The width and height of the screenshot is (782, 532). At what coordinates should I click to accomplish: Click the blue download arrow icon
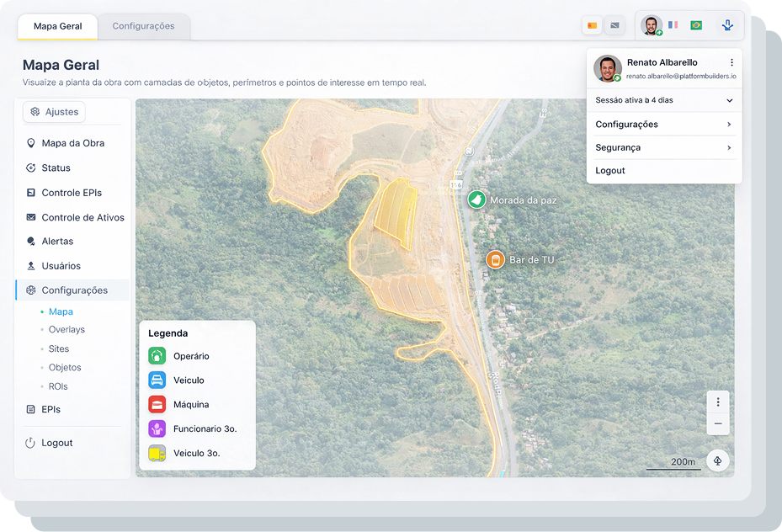(727, 25)
